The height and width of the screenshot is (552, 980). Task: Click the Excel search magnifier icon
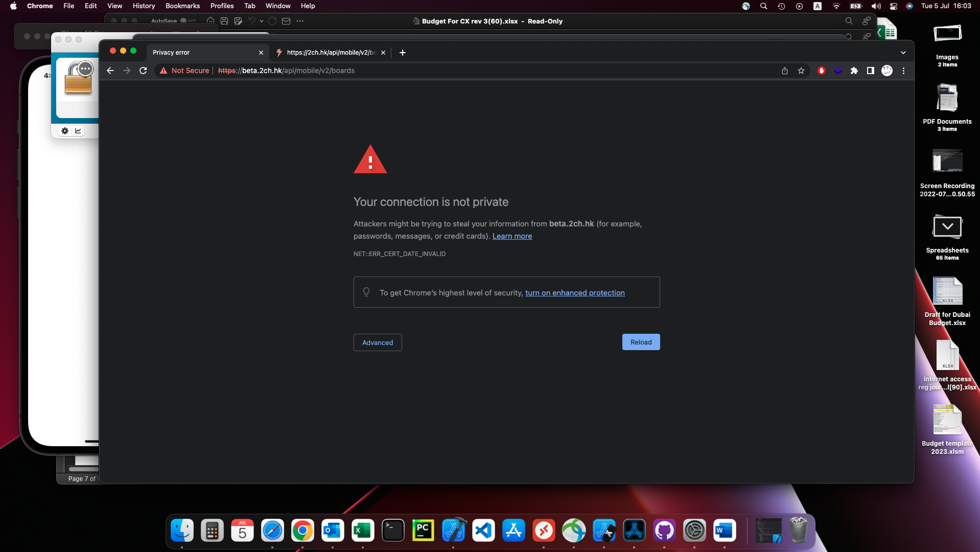click(849, 21)
